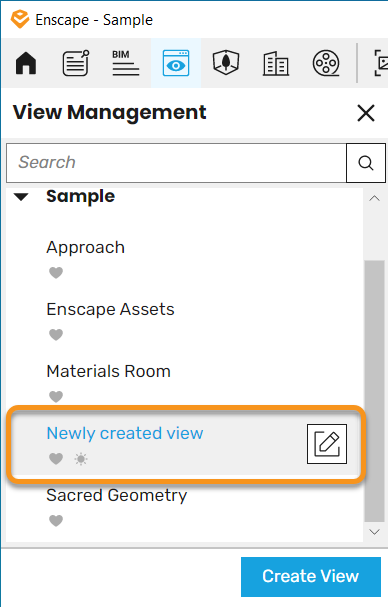
Task: Click the magnifier search icon button
Action: [x=366, y=163]
